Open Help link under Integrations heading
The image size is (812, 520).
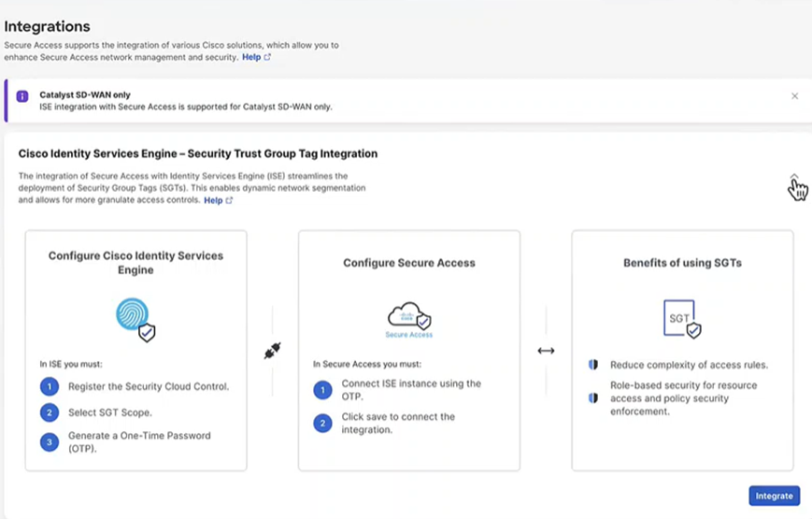tap(256, 57)
